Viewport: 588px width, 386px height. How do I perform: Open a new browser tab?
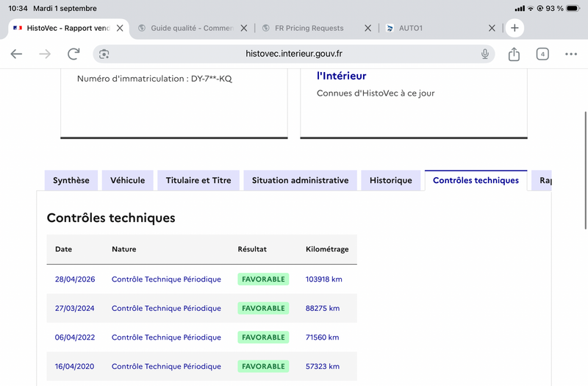coord(514,28)
